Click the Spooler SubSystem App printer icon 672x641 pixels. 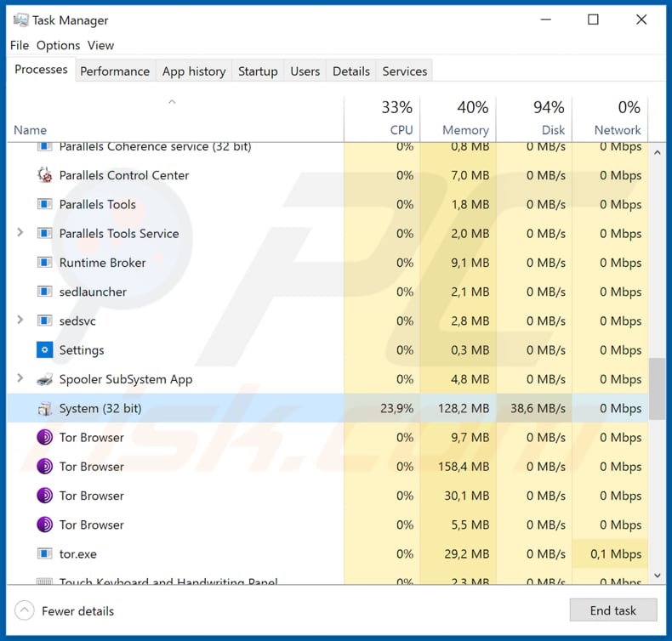pos(44,379)
